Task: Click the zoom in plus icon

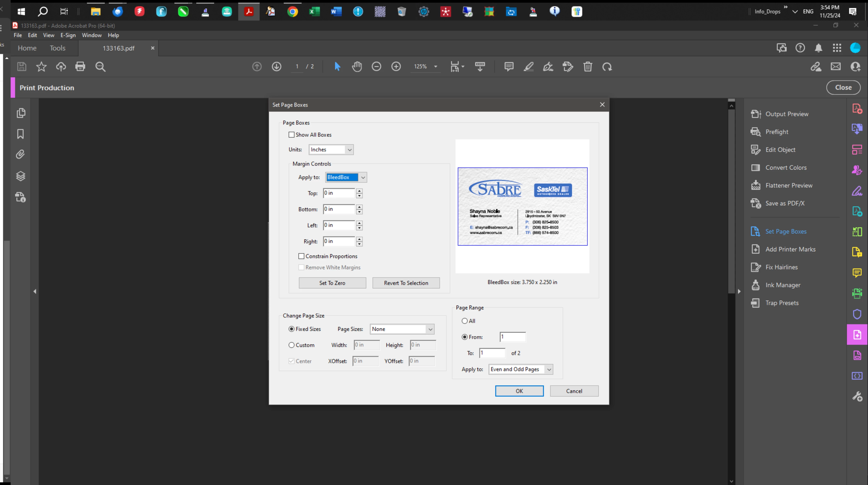Action: 396,66
